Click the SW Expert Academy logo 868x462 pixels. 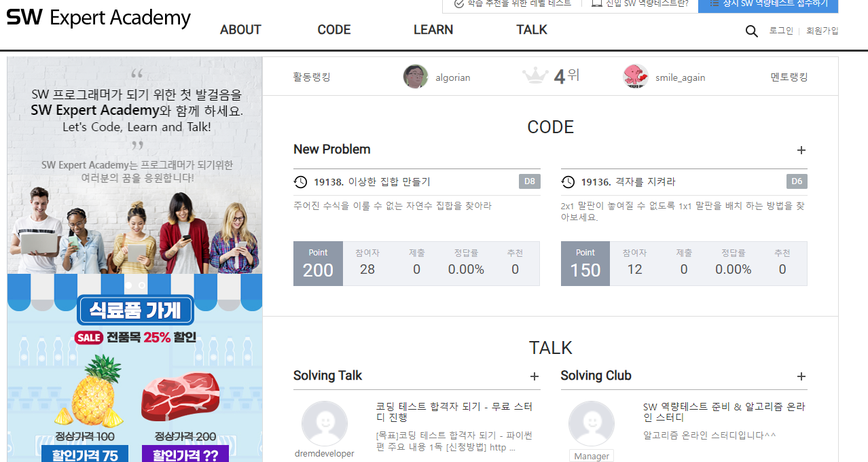point(98,18)
